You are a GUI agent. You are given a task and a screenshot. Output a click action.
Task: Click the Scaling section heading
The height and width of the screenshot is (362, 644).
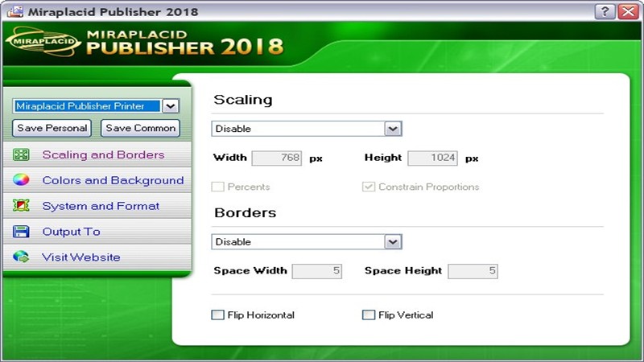(x=243, y=100)
